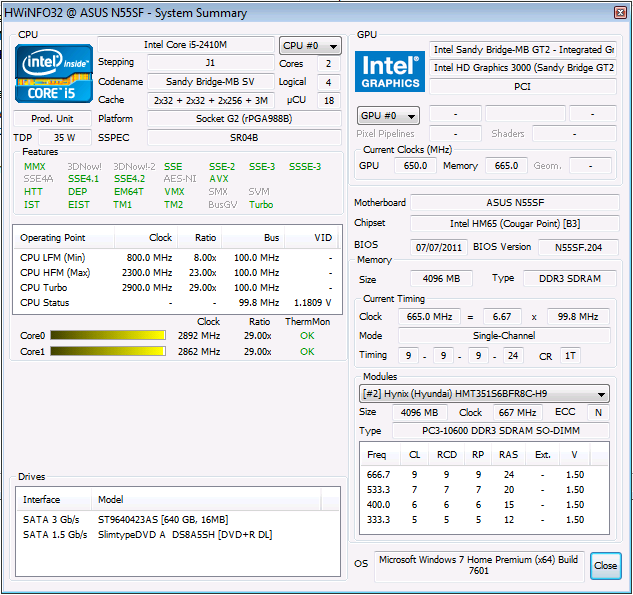Click the Intel HM65 (Cougar Point) chipset field
This screenshot has height=595, width=633.
coord(515,223)
